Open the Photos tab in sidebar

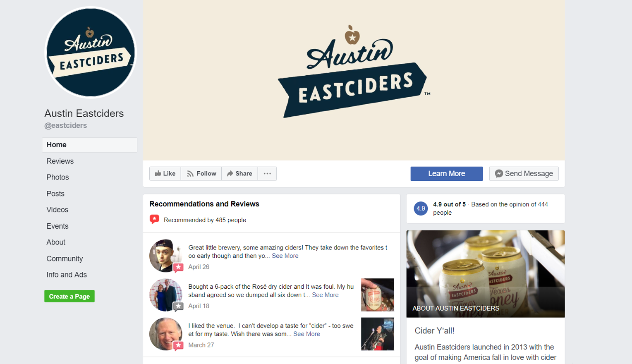click(x=57, y=177)
